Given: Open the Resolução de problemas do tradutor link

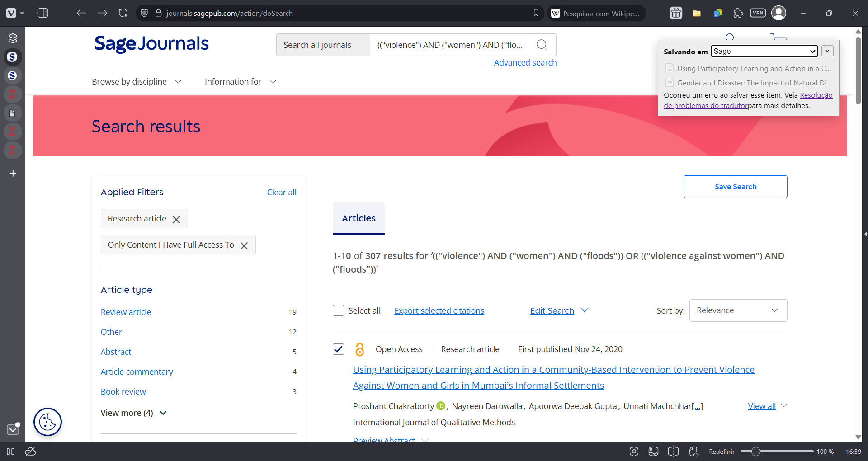Looking at the screenshot, I should pyautogui.click(x=748, y=100).
